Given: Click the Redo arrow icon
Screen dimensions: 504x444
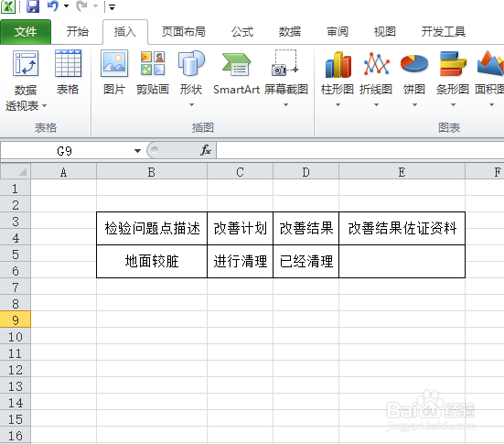Looking at the screenshot, I should [x=81, y=5].
